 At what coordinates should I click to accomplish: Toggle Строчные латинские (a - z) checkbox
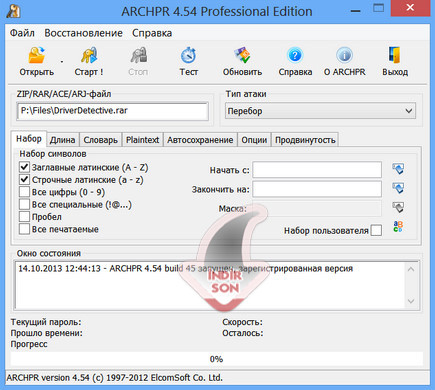coord(24,180)
